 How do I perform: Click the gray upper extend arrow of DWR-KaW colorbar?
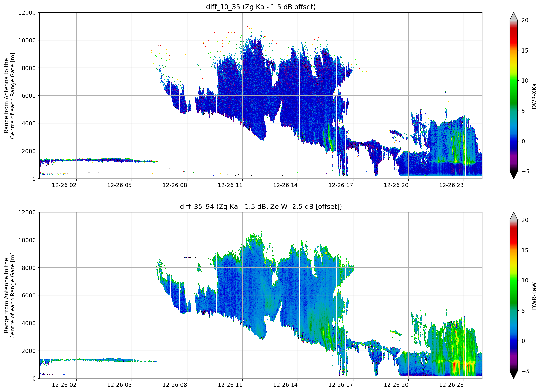pyautogui.click(x=514, y=216)
